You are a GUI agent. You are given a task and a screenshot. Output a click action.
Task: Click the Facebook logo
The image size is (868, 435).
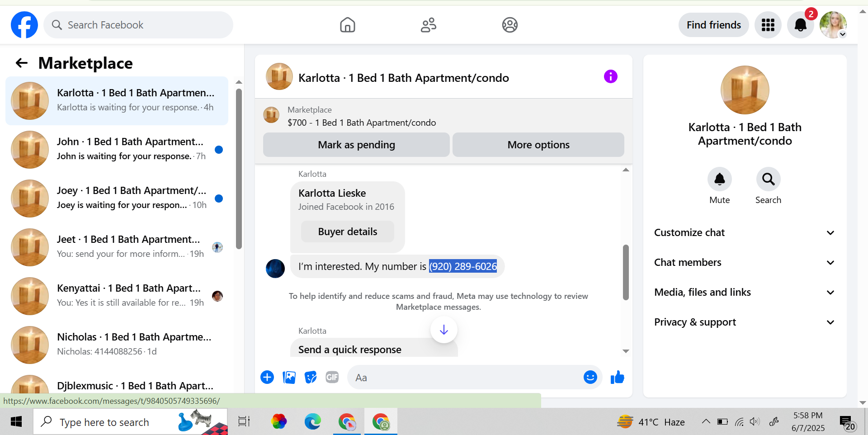[24, 25]
